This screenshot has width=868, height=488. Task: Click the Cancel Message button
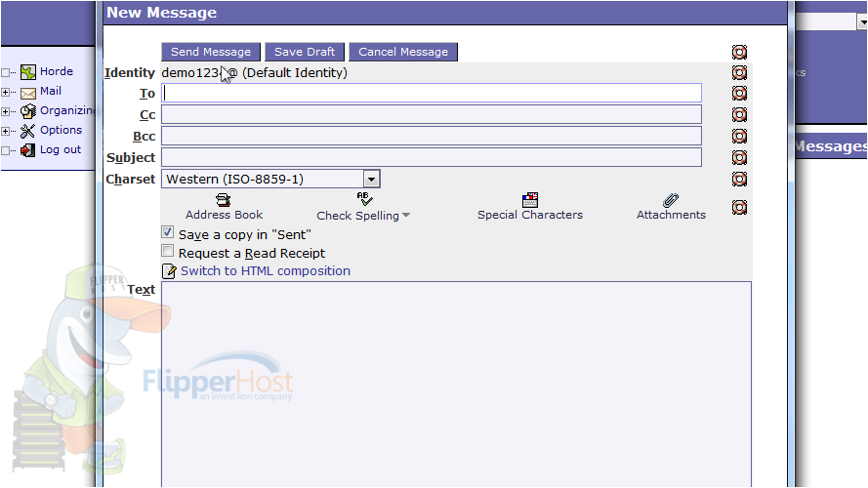[x=403, y=52]
